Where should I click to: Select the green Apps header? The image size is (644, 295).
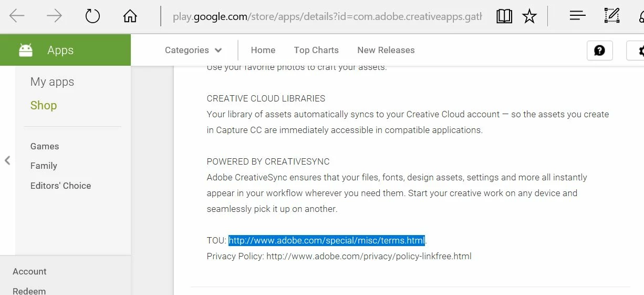[x=65, y=50]
